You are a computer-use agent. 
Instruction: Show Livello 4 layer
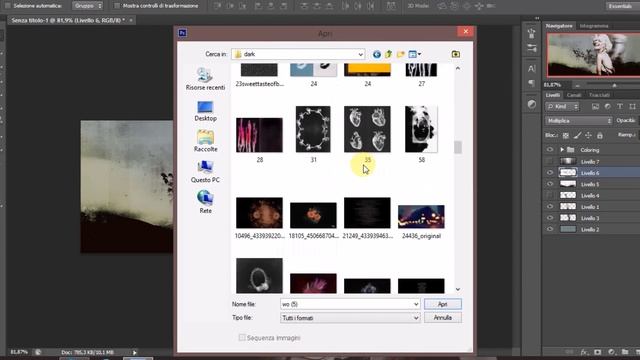click(x=550, y=196)
